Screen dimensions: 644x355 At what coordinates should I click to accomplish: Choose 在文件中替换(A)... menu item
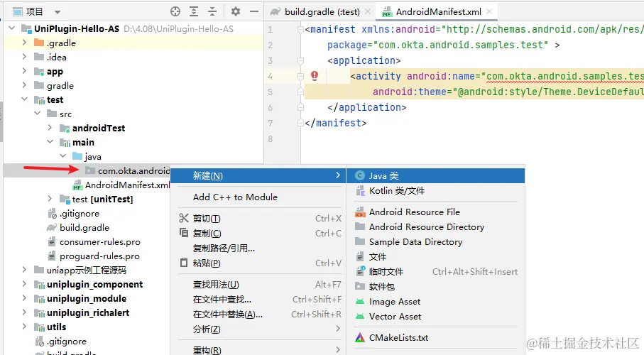tap(258, 315)
